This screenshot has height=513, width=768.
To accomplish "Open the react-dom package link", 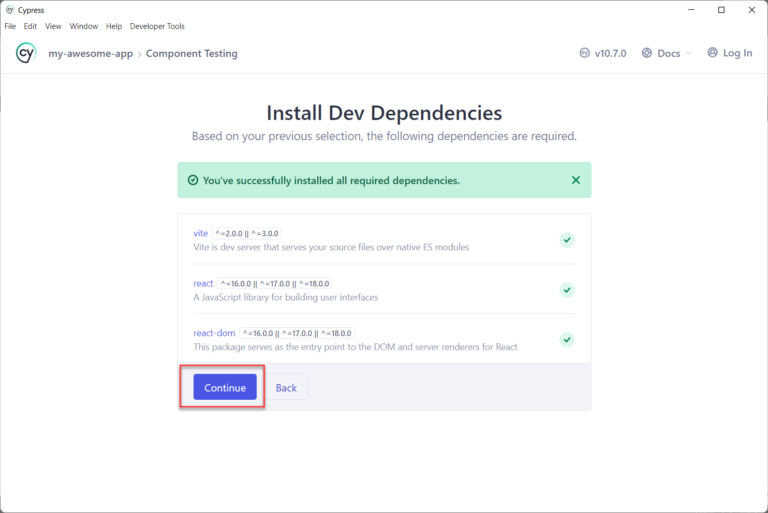I will click(214, 333).
